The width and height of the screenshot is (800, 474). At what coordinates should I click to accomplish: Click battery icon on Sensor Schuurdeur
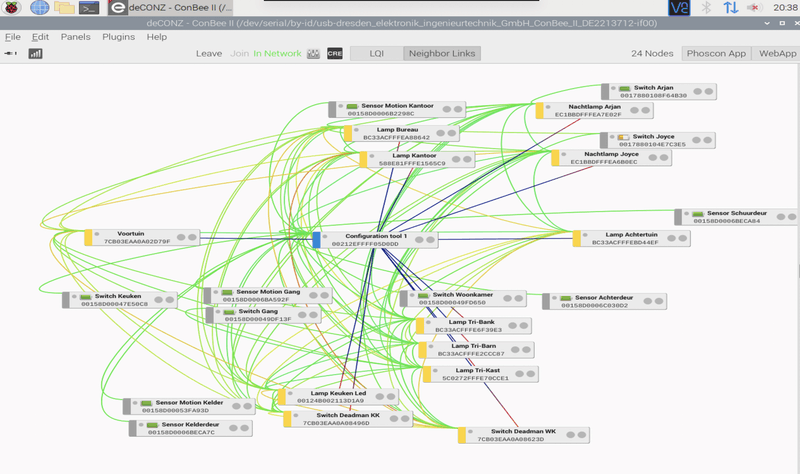click(697, 214)
